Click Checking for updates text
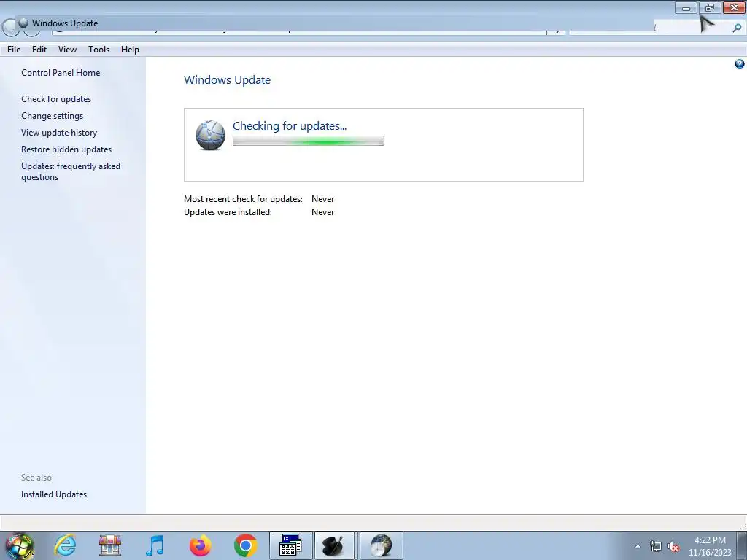The height and width of the screenshot is (560, 747). pos(290,125)
